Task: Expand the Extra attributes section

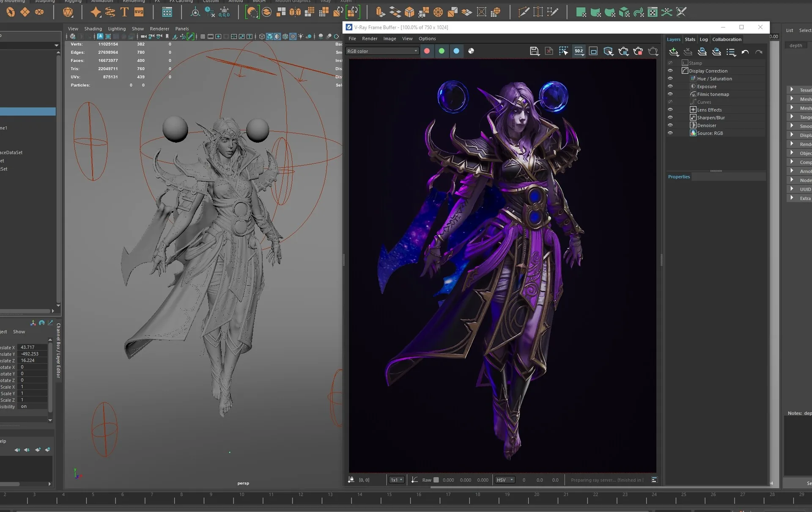Action: pyautogui.click(x=792, y=198)
